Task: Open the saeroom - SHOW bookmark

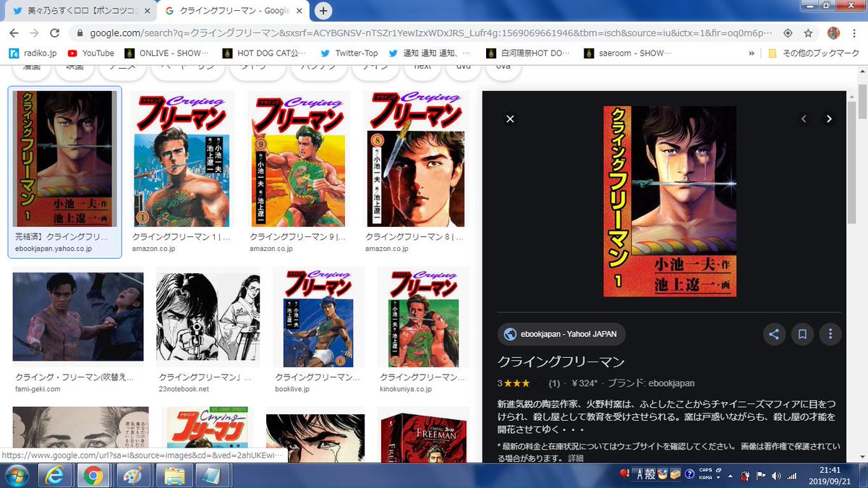Action: (628, 53)
